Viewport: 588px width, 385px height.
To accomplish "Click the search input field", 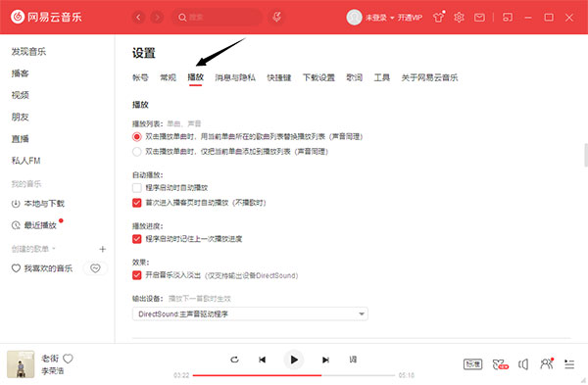I will 218,18.
